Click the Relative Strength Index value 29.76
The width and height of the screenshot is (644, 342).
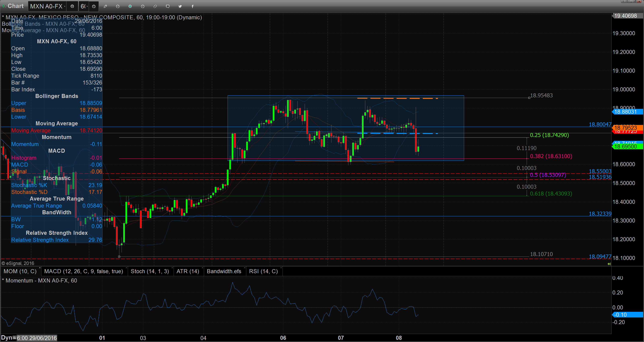pos(95,240)
